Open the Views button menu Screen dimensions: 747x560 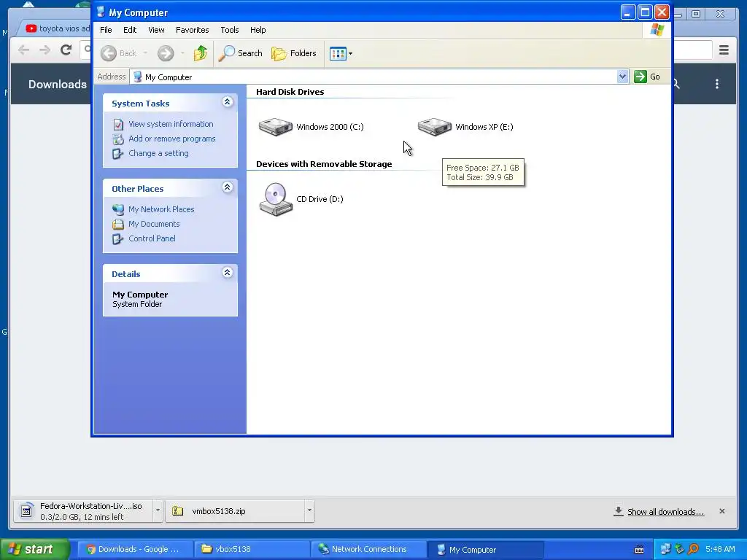coord(341,53)
